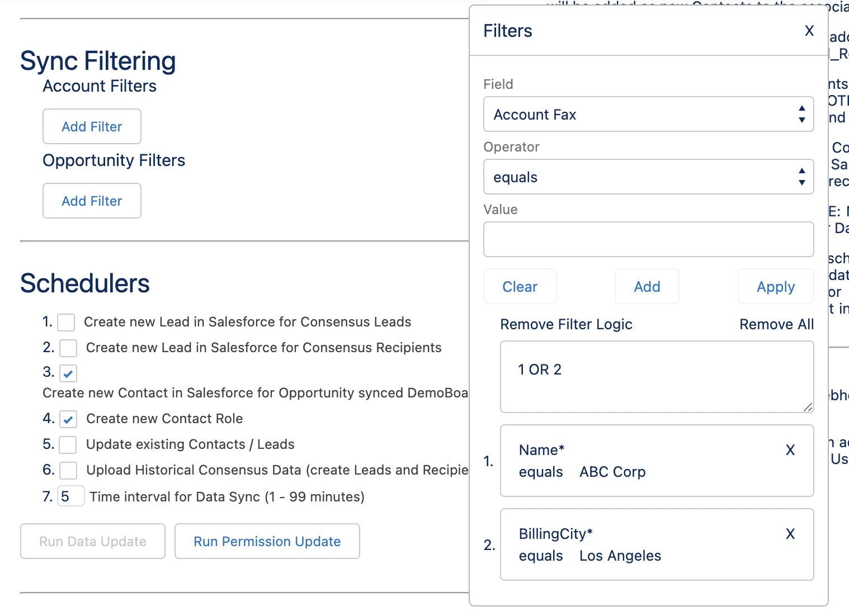Viewport: 849px width, 616px height.
Task: Add Filter under Account Filters
Action: [92, 127]
